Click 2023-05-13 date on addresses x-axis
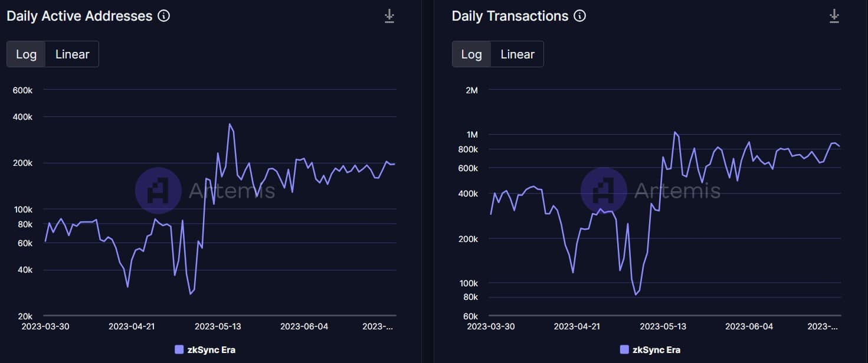The height and width of the screenshot is (363, 868). [x=218, y=326]
